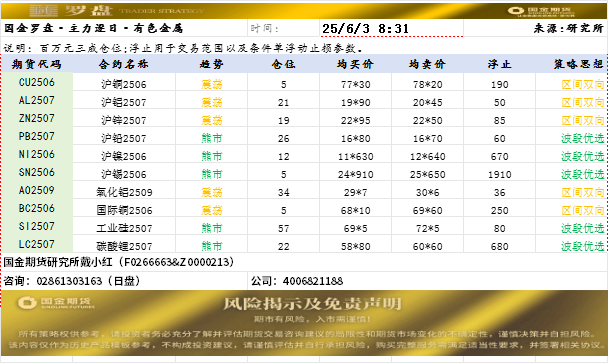Select the 69*5 average buy price

(356, 228)
